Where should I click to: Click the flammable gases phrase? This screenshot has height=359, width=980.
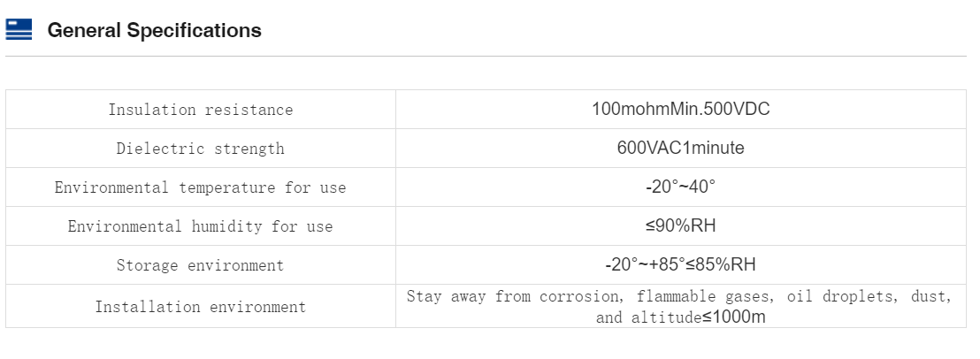coord(696,296)
